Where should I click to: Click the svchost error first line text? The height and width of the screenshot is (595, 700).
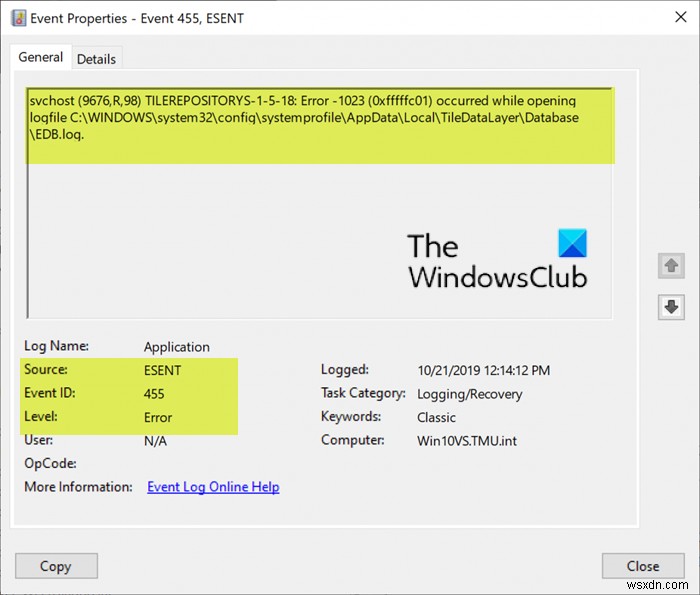pyautogui.click(x=303, y=101)
